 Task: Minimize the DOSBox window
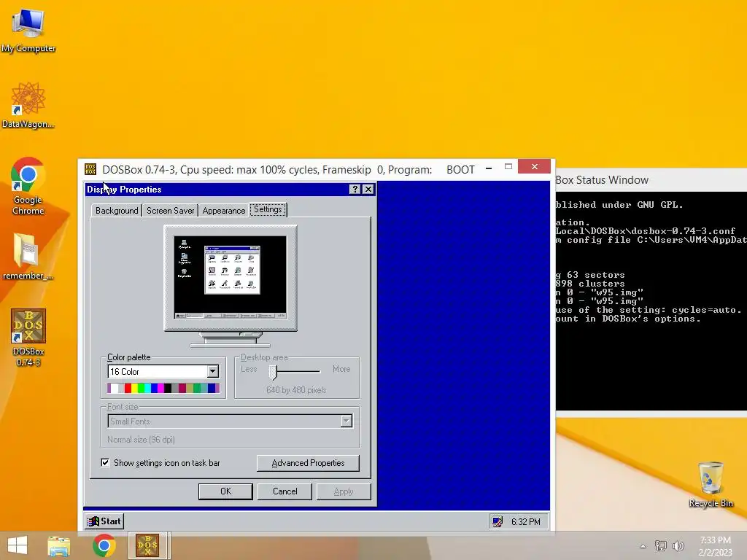click(489, 168)
